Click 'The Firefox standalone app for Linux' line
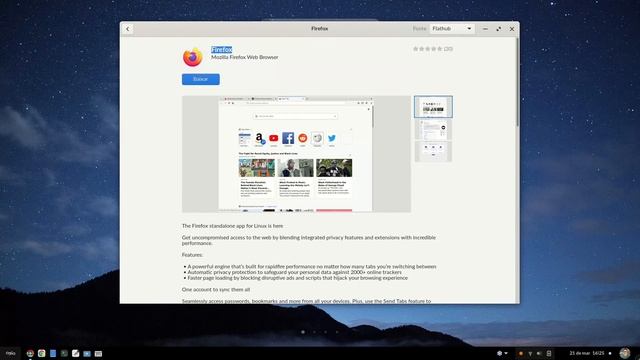This screenshot has width=640, height=360. pos(232,226)
